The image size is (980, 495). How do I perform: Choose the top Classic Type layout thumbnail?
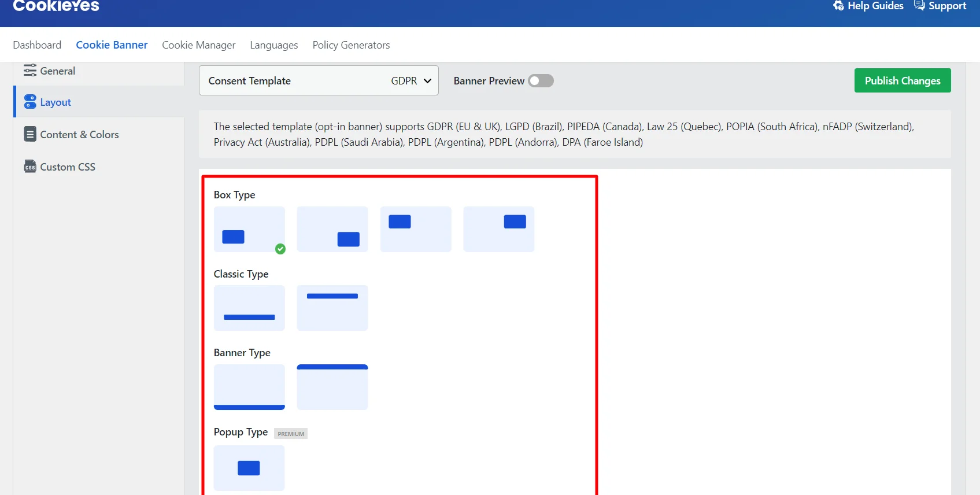pos(332,308)
